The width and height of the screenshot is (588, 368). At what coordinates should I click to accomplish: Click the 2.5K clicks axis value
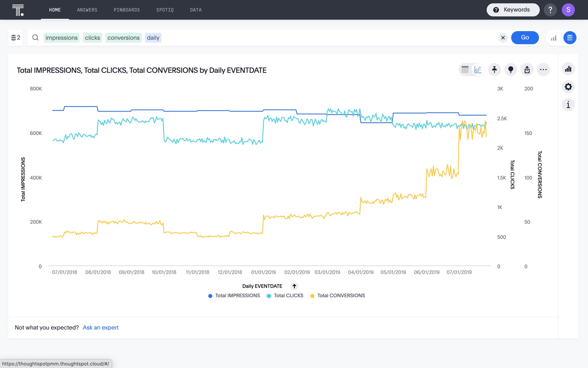point(502,119)
